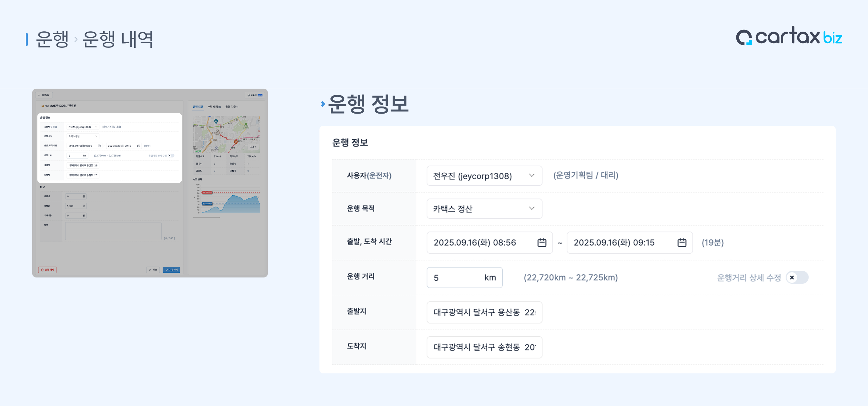The image size is (868, 406).
Task: Click small departure calendar icon in thumbnail form
Action: pyautogui.click(x=99, y=146)
